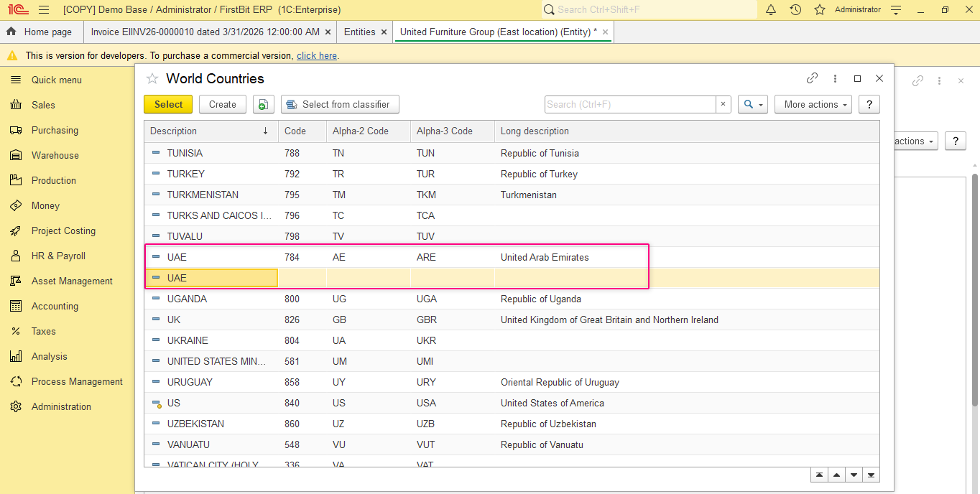Viewport: 980px width, 494px height.
Task: Add World Countries to favorites star
Action: point(152,79)
